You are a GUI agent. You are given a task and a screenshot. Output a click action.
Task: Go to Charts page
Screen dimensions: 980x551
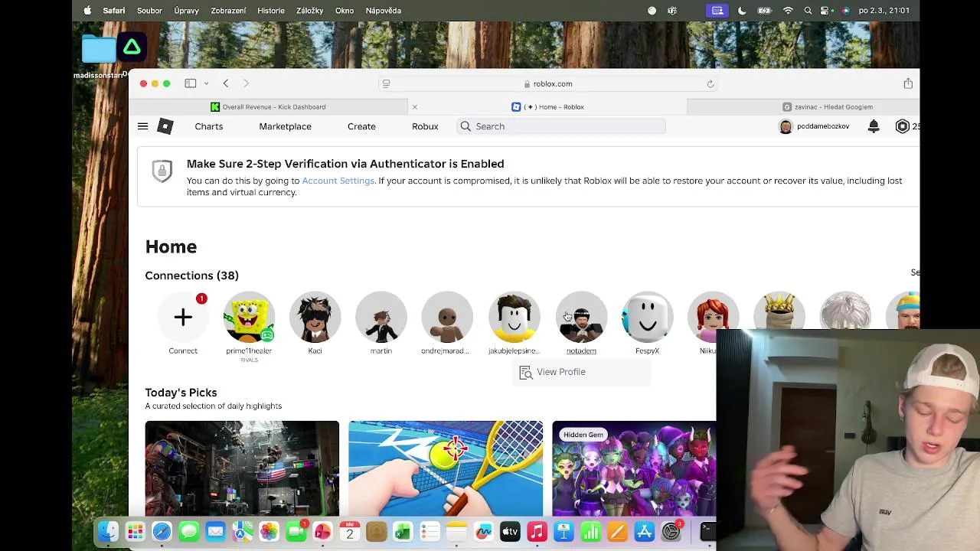(209, 126)
